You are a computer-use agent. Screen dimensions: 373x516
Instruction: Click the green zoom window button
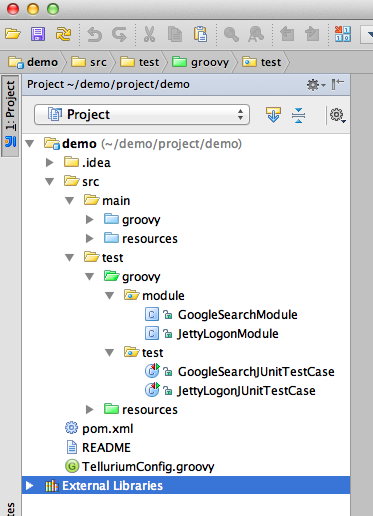pos(53,9)
